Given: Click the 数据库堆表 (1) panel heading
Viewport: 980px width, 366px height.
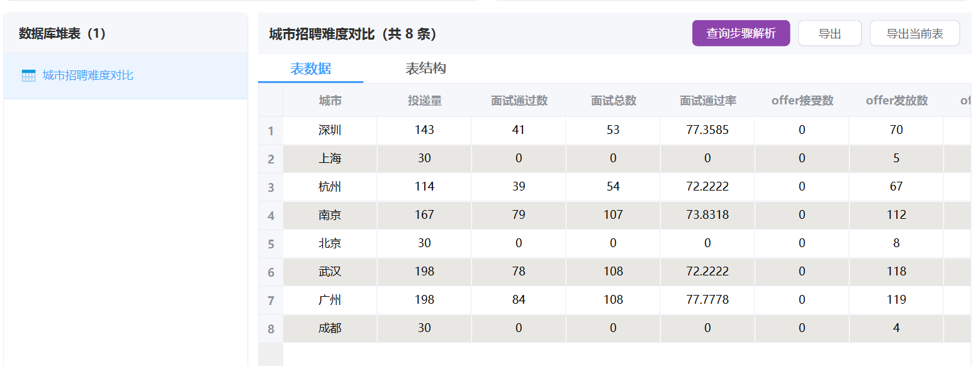Looking at the screenshot, I should point(62,34).
